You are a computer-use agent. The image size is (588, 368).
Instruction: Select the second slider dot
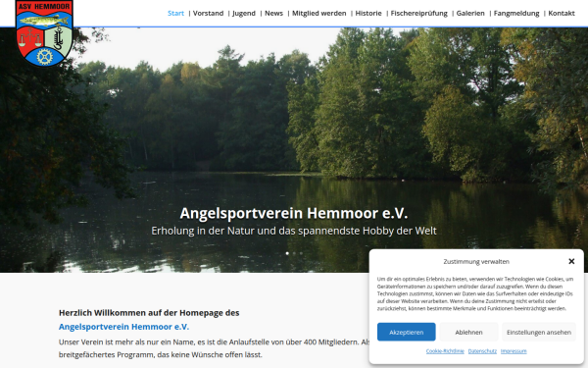294,253
